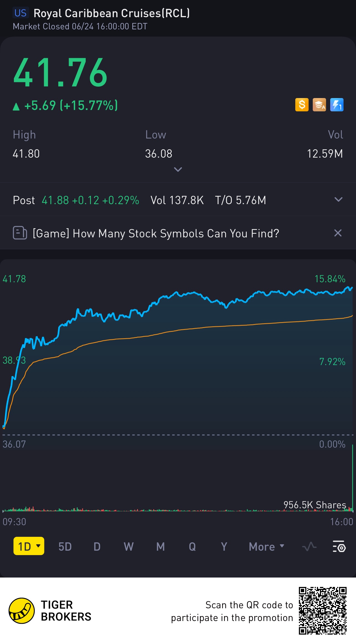
Task: Switch chart to M monthly timeframe
Action: (161, 547)
